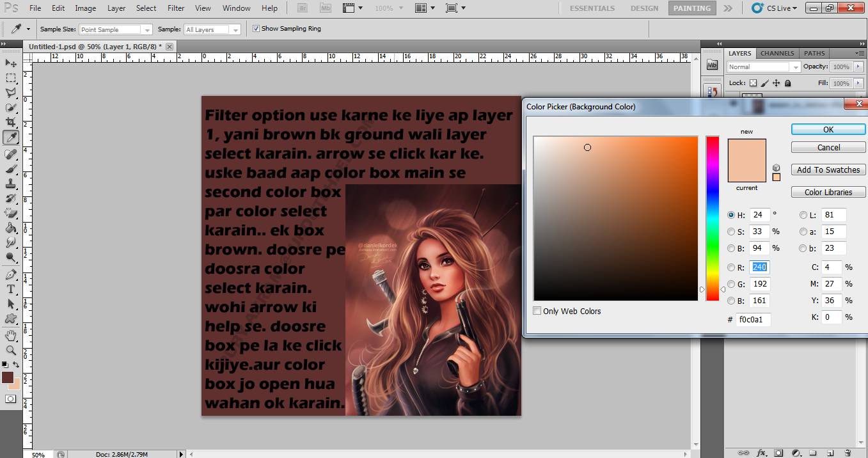
Task: Select the Lab a radio button
Action: pyautogui.click(x=803, y=232)
